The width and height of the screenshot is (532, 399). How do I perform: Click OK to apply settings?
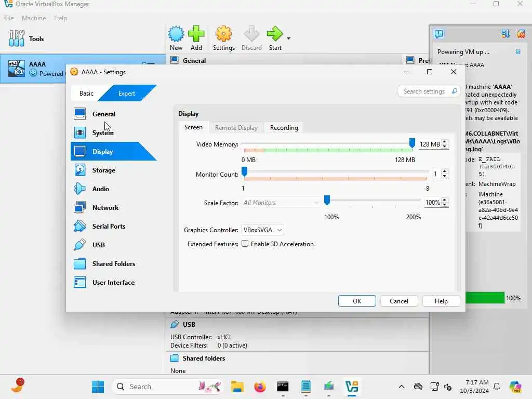357,301
